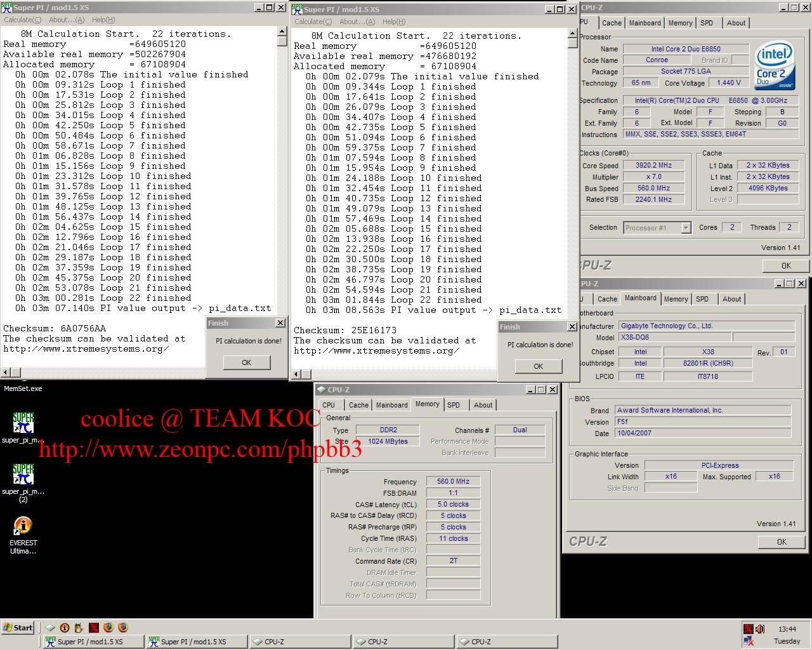Screen dimensions: 812x650
Task: Click the Core Voltage 1.440 V value
Action: point(729,83)
